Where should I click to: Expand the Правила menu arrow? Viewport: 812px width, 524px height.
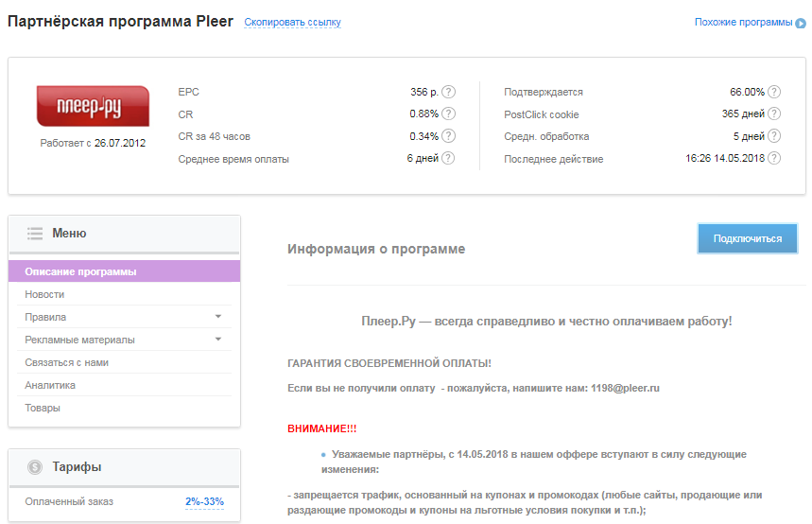218,316
